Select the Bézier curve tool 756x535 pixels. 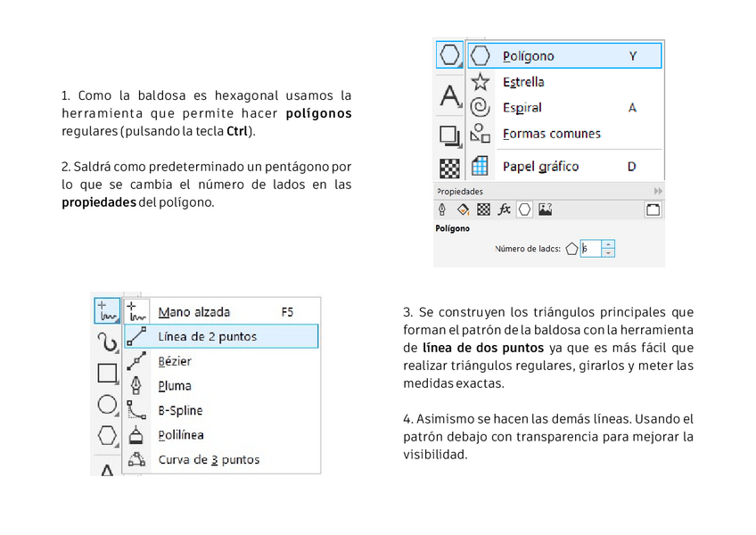pyautogui.click(x=175, y=361)
